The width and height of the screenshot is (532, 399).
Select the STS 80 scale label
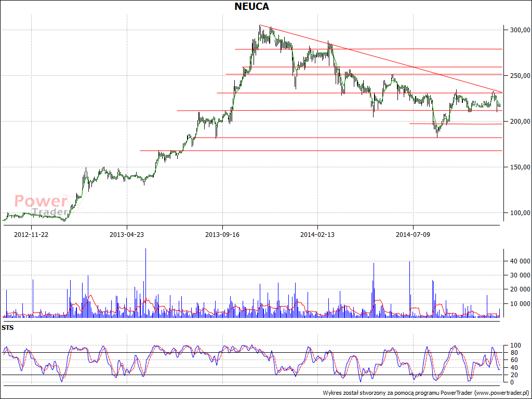point(514,353)
